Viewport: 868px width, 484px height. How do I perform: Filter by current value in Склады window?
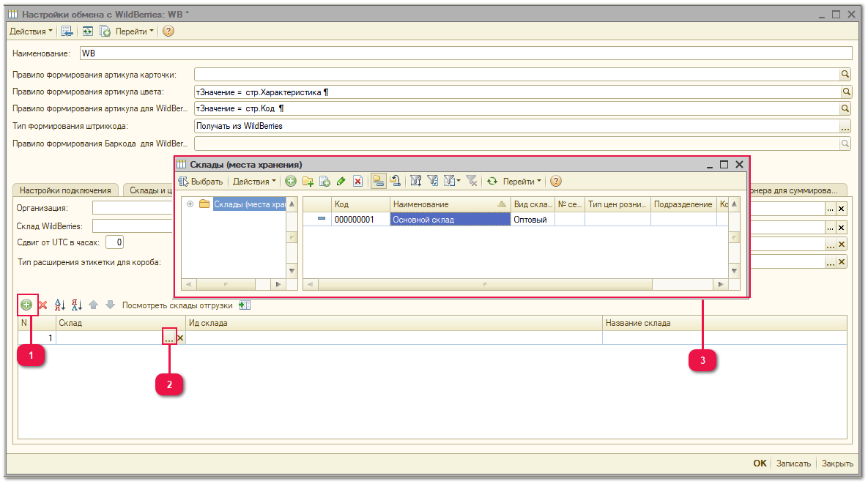[x=433, y=181]
